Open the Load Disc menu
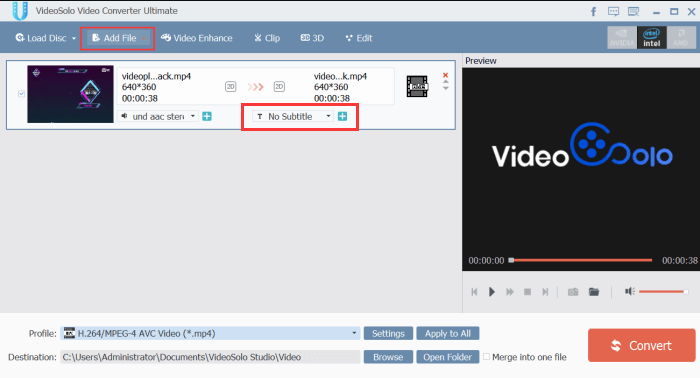Viewport: 700px width, 378px height. coord(41,38)
